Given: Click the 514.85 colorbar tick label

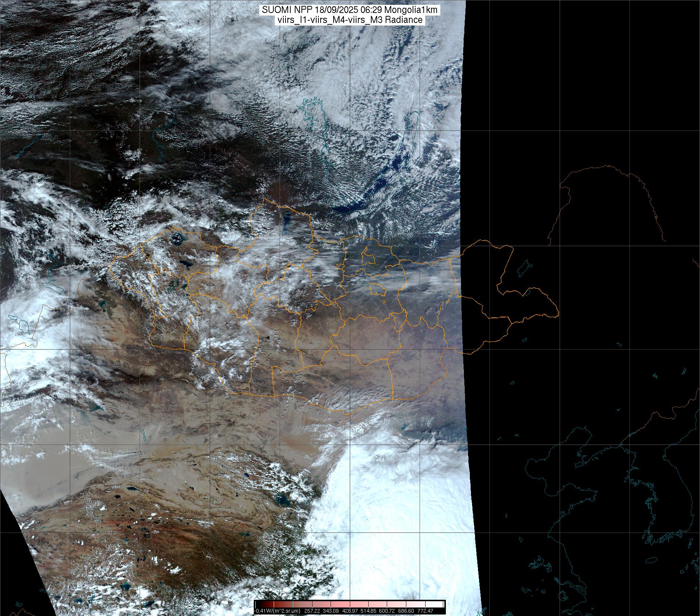Looking at the screenshot, I should point(368,612).
